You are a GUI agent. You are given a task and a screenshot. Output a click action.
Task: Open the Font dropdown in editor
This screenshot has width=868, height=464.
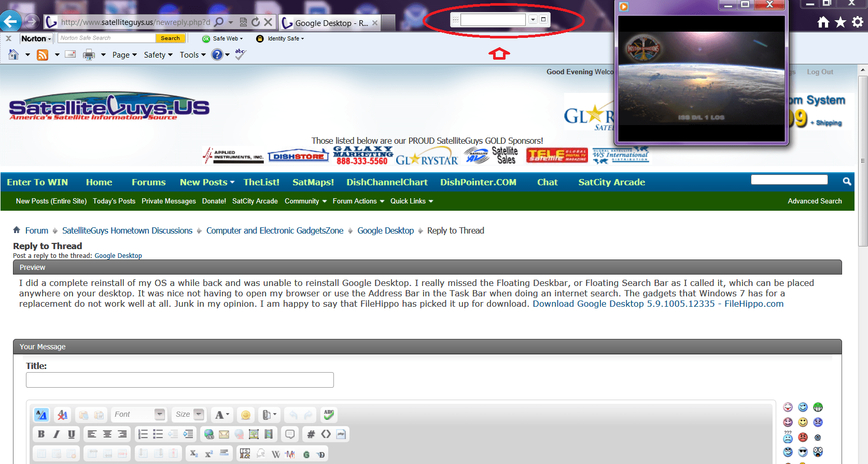(x=139, y=414)
